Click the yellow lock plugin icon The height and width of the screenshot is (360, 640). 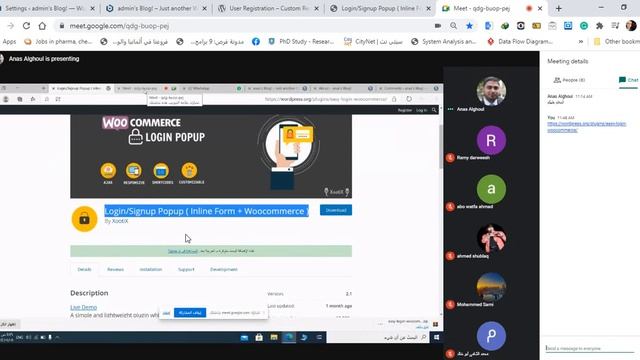84,219
